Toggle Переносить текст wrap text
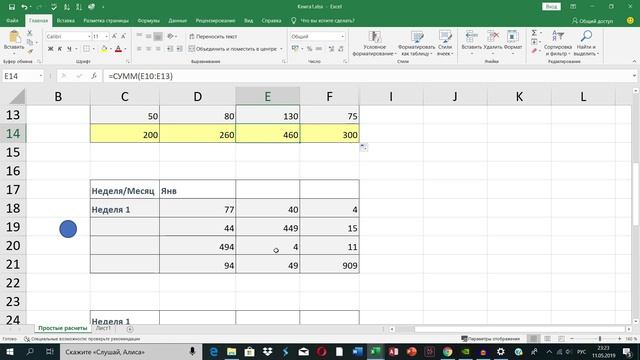640x360 pixels. tap(213, 36)
